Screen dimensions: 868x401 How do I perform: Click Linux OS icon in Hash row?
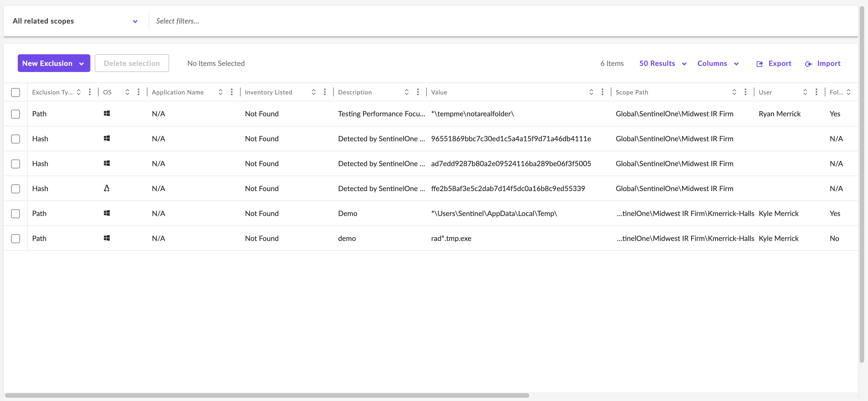click(106, 188)
